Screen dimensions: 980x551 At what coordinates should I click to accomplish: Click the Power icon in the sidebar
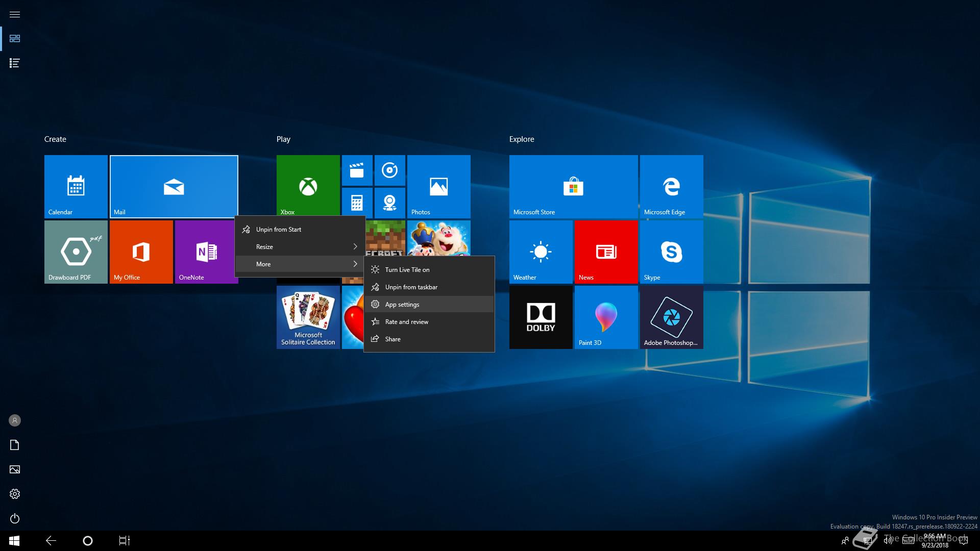click(x=15, y=518)
